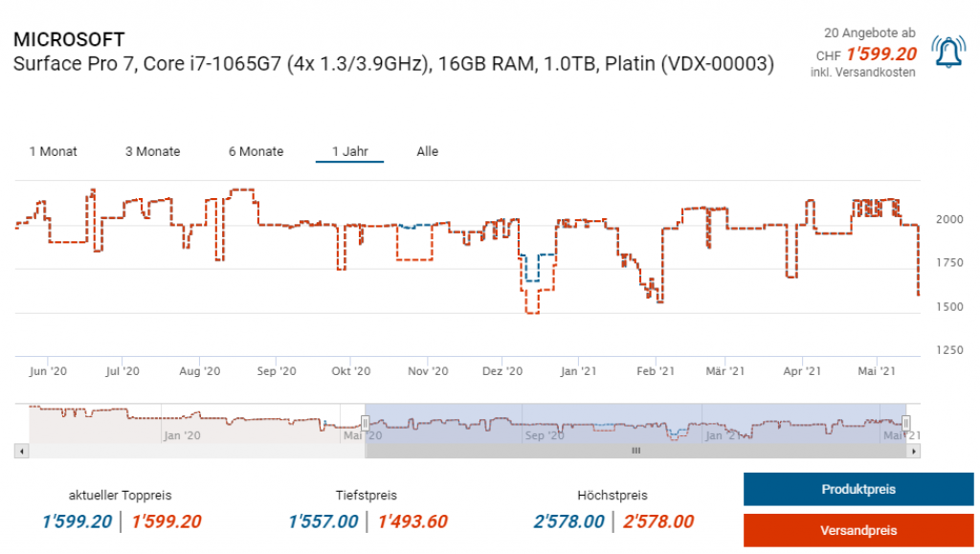Toggle the Produktpreis series button
980x554 pixels.
[x=857, y=489]
